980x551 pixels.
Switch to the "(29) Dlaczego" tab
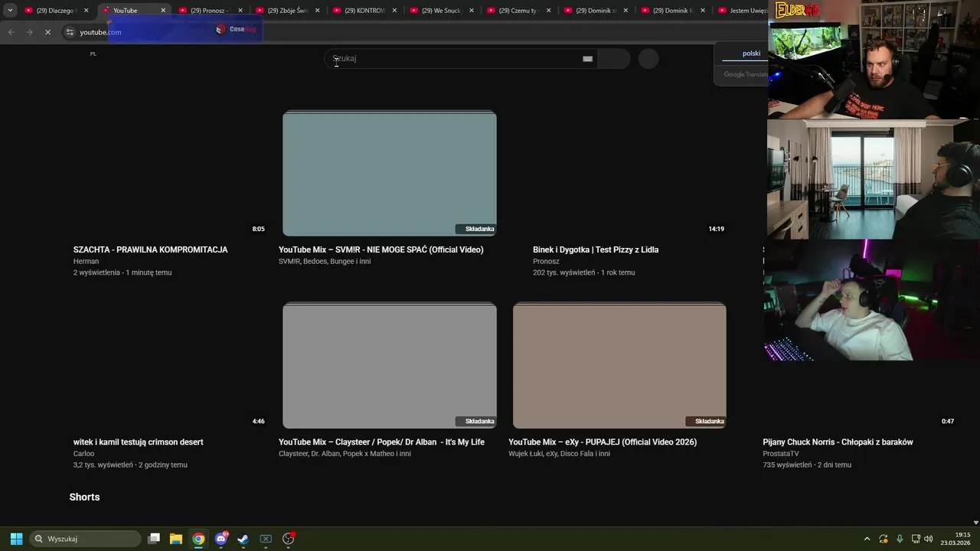pos(57,11)
